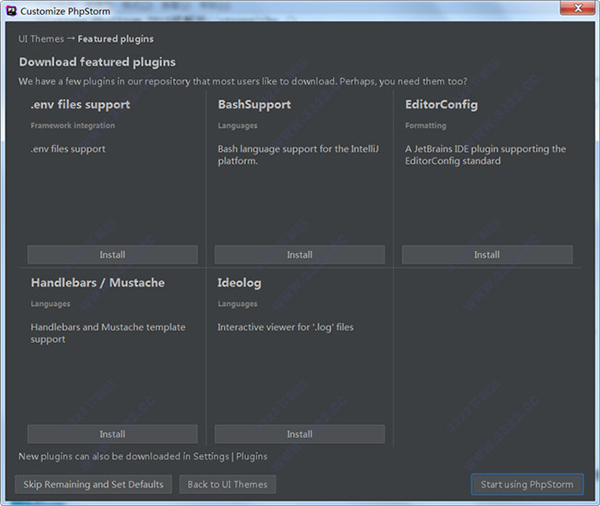Click the Bash language support description

[298, 155]
